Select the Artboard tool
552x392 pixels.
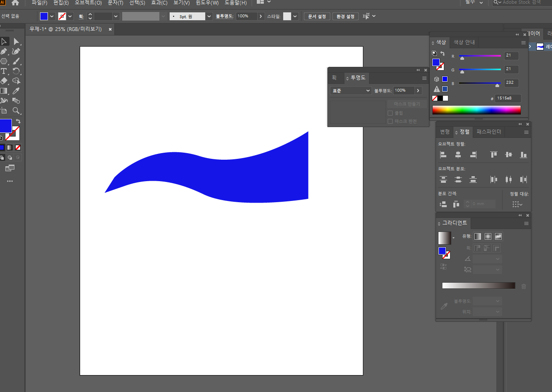point(4,111)
